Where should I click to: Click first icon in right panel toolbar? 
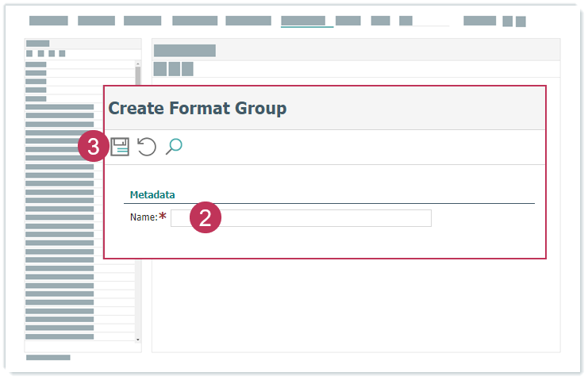tap(159, 69)
